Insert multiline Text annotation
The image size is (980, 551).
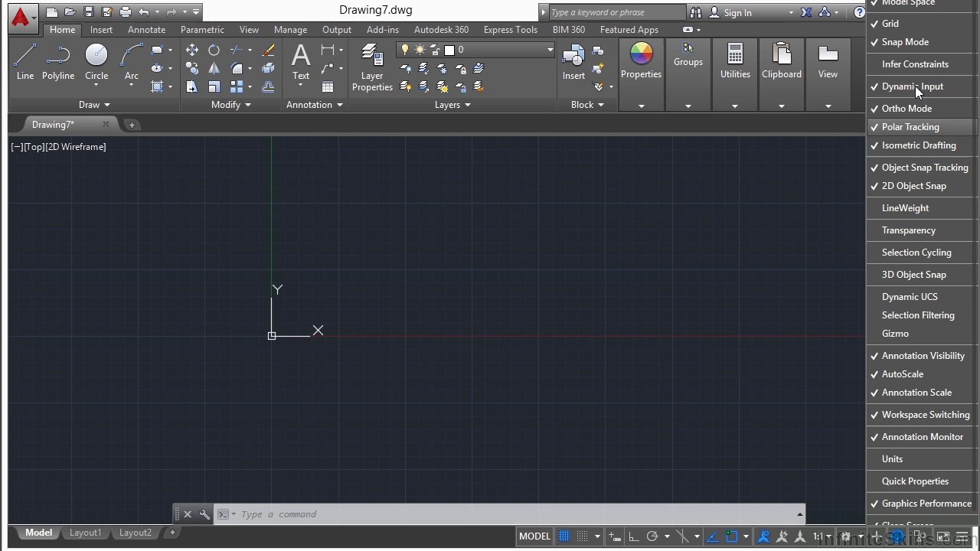pyautogui.click(x=301, y=61)
